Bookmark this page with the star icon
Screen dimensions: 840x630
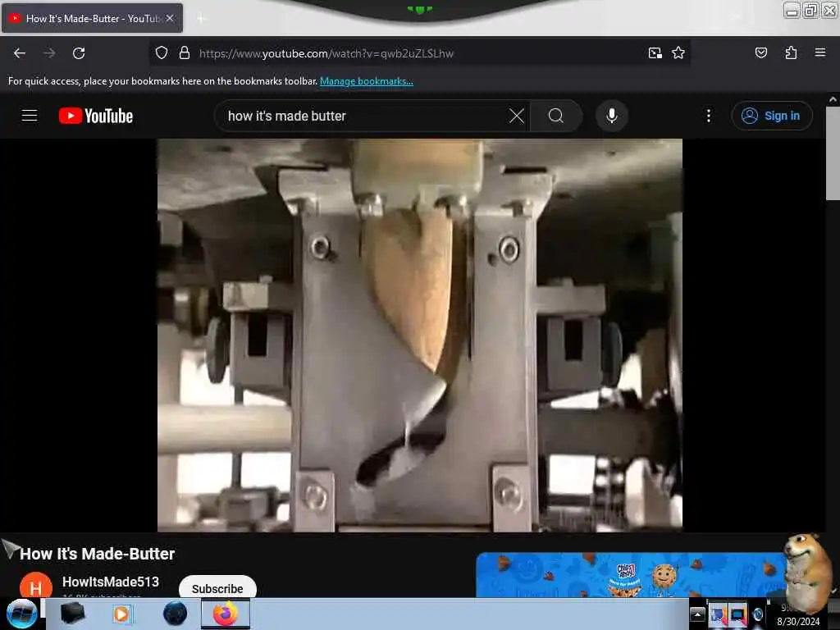678,53
